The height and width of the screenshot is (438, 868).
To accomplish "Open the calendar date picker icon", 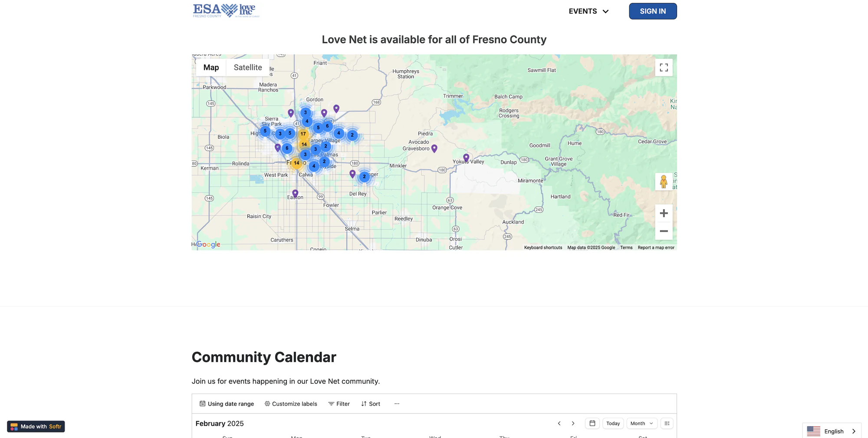I will tap(592, 423).
